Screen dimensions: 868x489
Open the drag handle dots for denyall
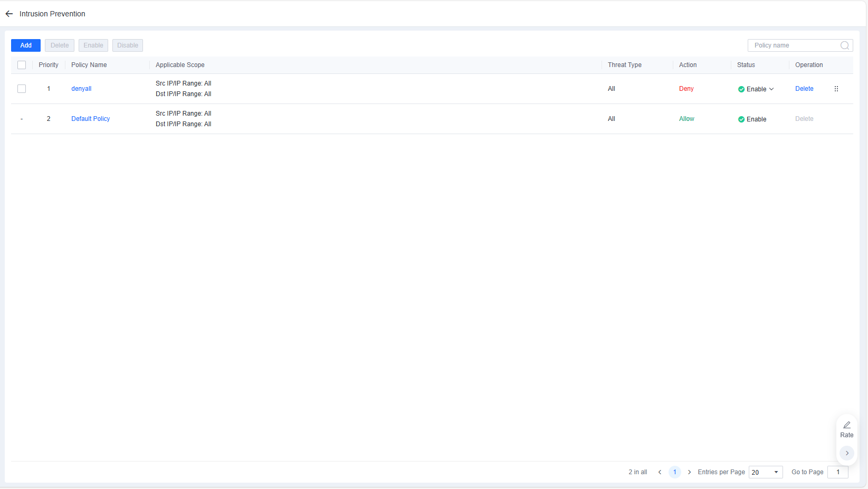pos(836,89)
